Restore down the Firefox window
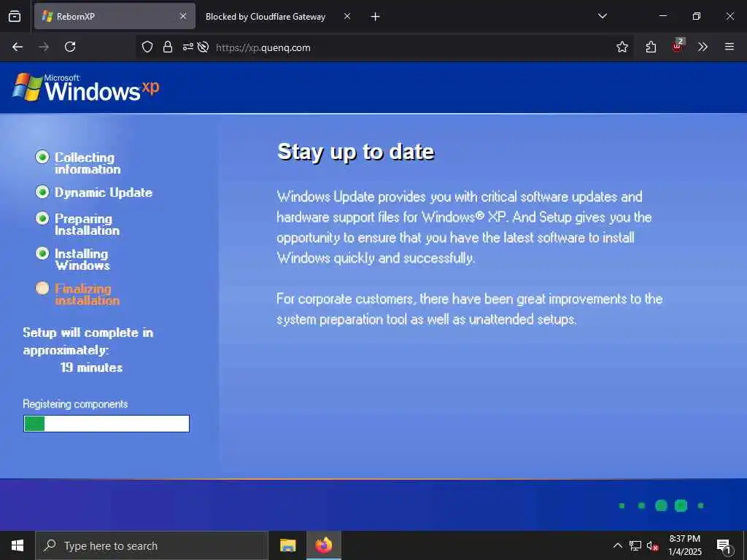This screenshot has width=747, height=560. coord(696,16)
